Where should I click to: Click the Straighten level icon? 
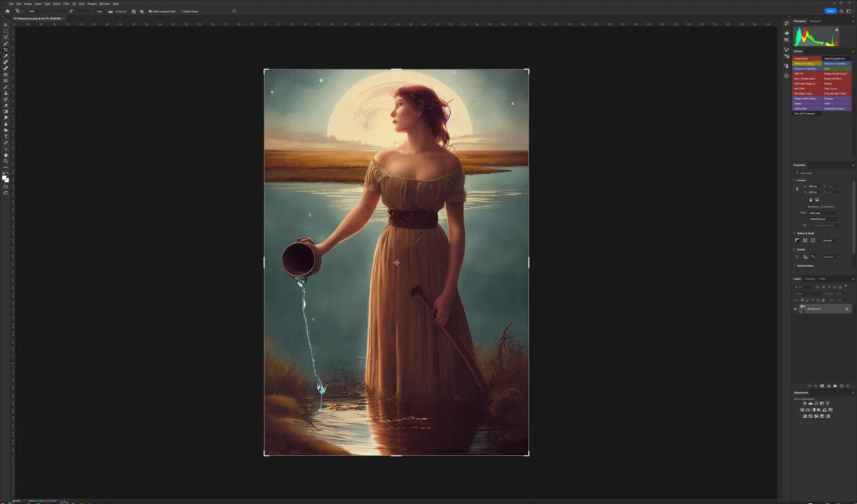click(110, 11)
